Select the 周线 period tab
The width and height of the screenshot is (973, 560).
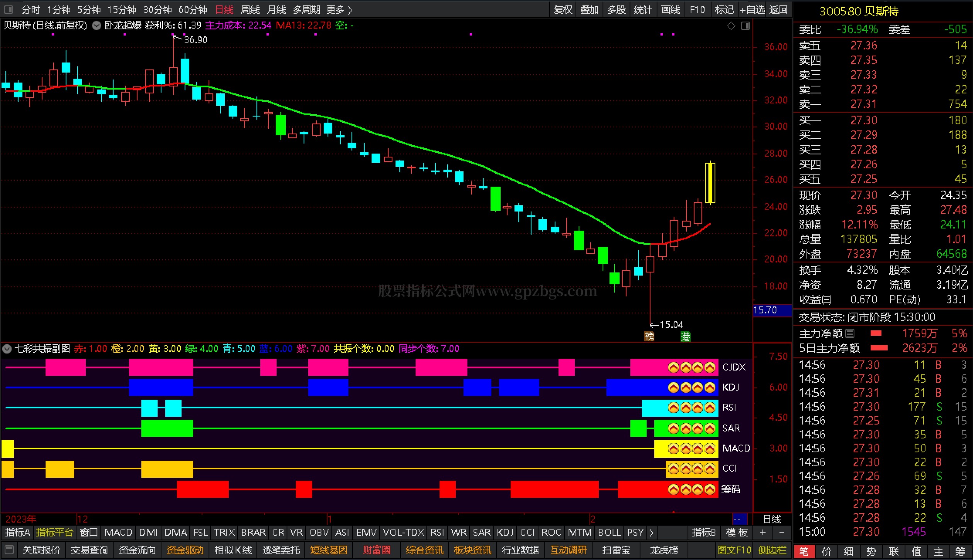(x=250, y=10)
